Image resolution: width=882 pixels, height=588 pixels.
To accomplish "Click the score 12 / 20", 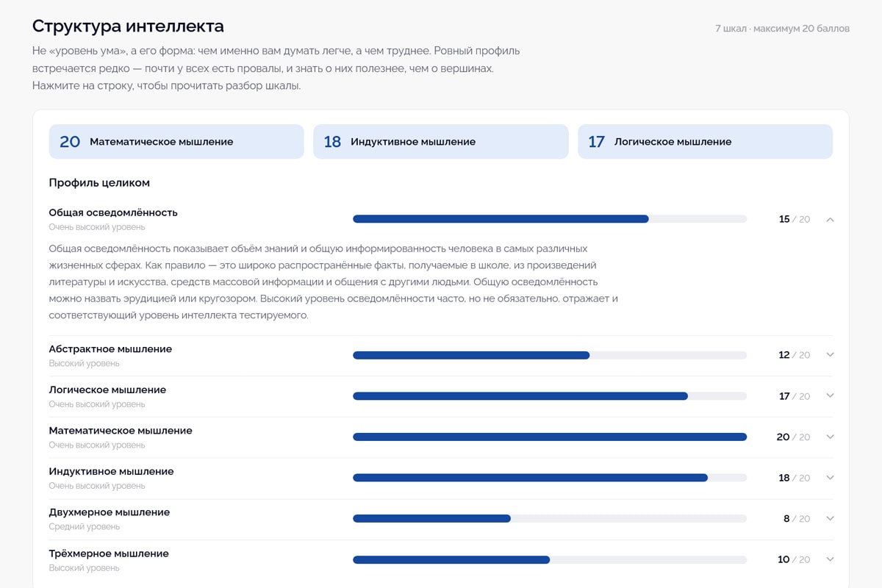I will pyautogui.click(x=795, y=355).
